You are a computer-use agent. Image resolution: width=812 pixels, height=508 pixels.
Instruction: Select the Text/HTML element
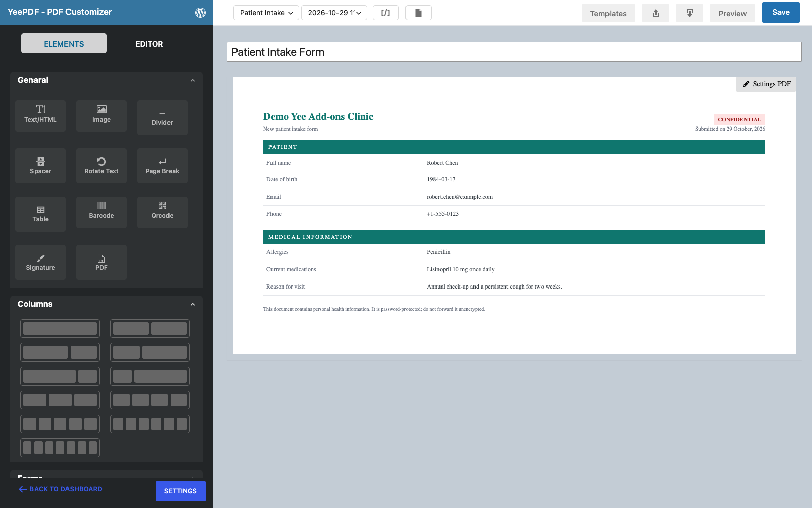point(41,115)
